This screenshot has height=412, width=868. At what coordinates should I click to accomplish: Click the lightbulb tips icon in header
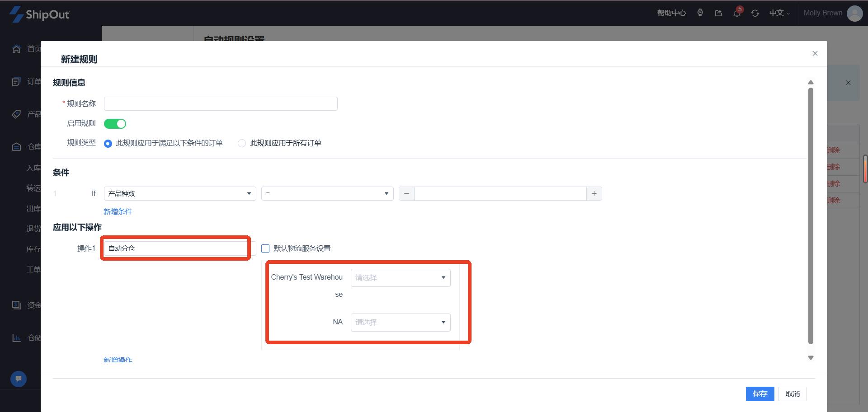(x=700, y=13)
